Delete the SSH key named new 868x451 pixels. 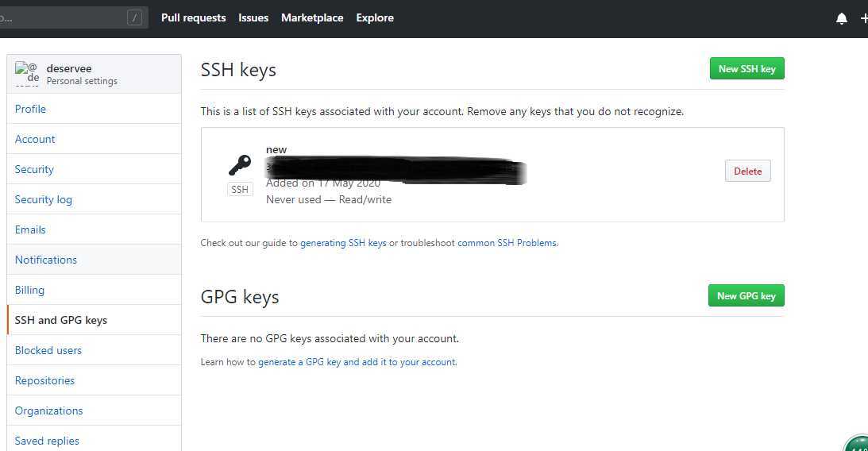point(747,171)
